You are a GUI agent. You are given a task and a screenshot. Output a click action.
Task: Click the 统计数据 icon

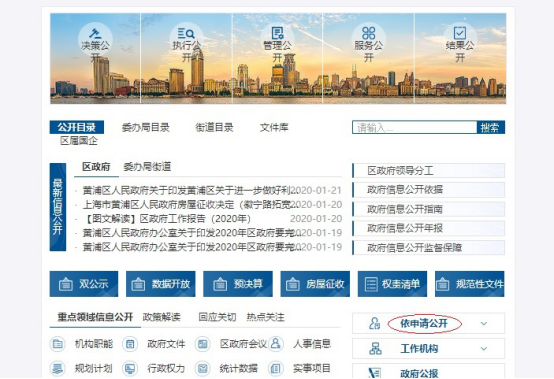tap(203, 368)
